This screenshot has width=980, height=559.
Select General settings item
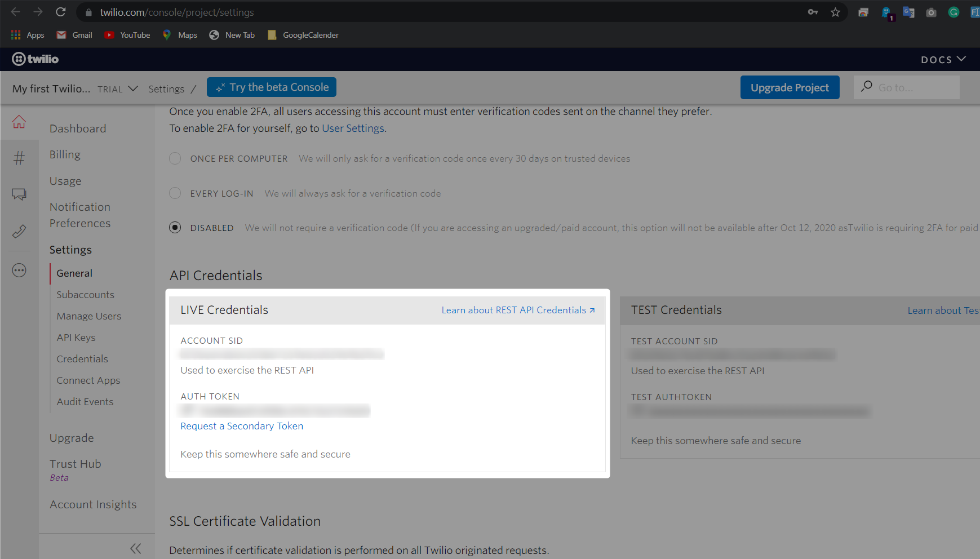point(74,273)
